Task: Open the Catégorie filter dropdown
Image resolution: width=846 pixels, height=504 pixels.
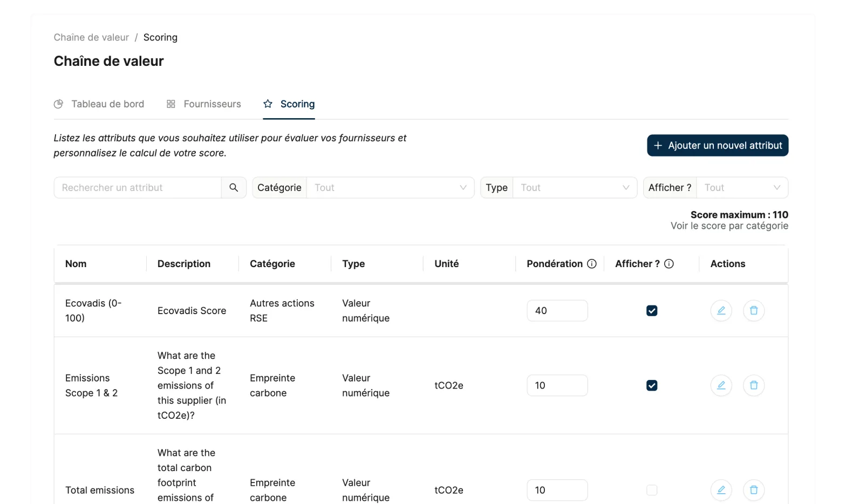Action: tap(391, 188)
